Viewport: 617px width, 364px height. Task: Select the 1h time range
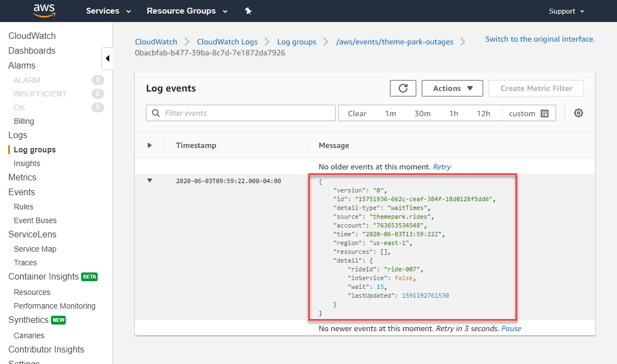[x=454, y=113]
